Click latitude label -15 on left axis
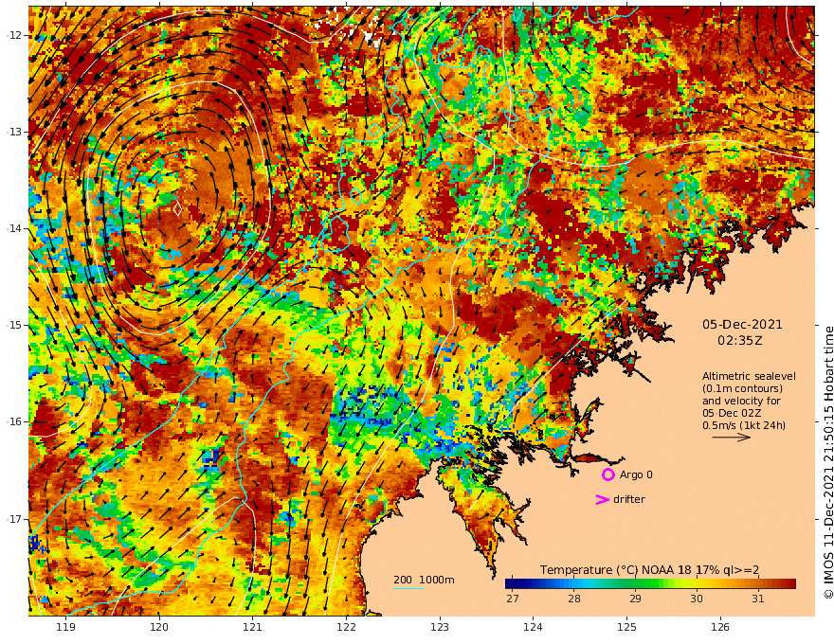This screenshot has width=834, height=644. (x=14, y=325)
